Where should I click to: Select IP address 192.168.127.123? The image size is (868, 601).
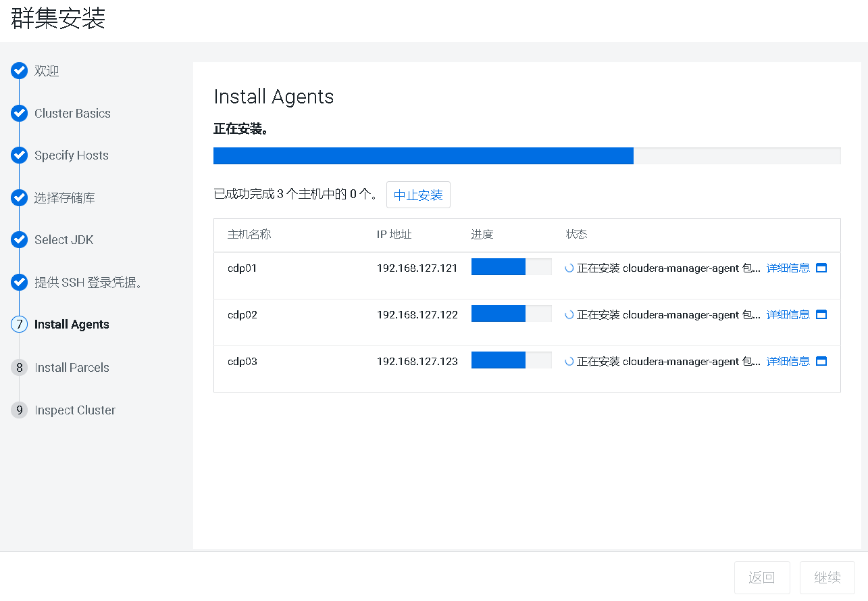point(417,361)
